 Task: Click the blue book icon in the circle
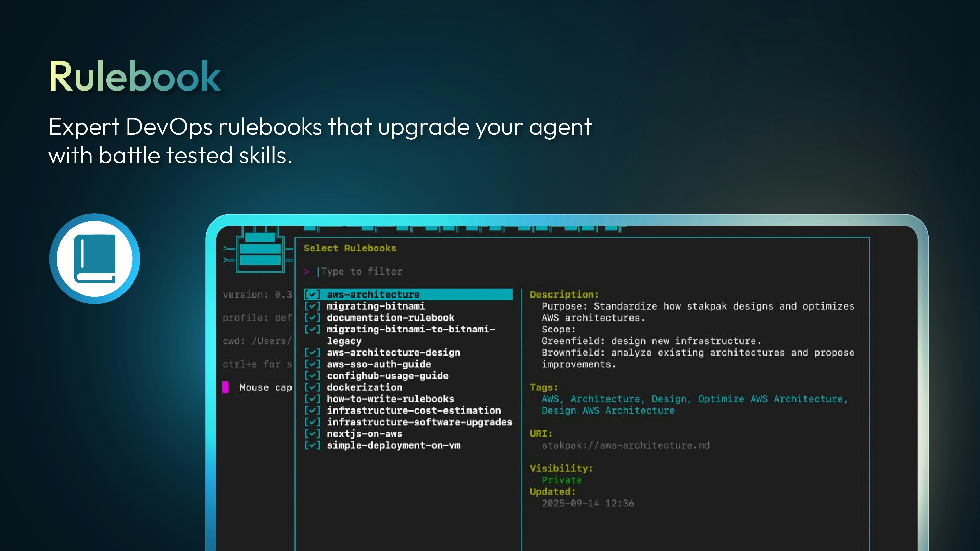(x=94, y=258)
